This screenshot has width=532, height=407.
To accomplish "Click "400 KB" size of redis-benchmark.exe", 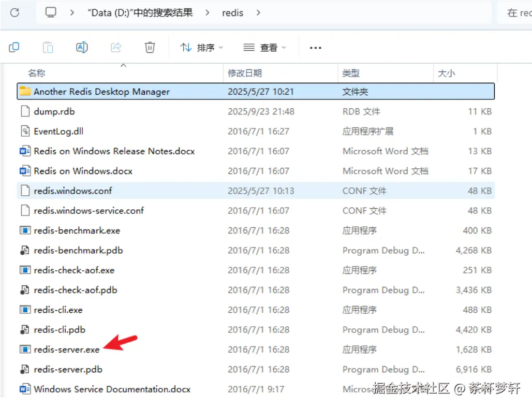I will pyautogui.click(x=477, y=230).
